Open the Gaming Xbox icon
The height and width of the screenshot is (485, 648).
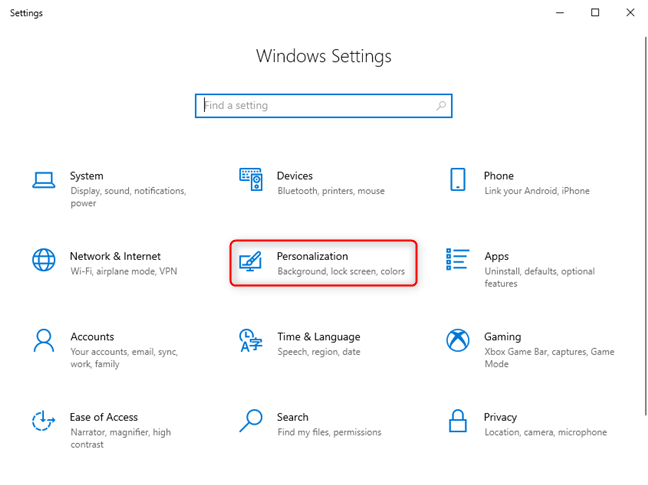[457, 340]
